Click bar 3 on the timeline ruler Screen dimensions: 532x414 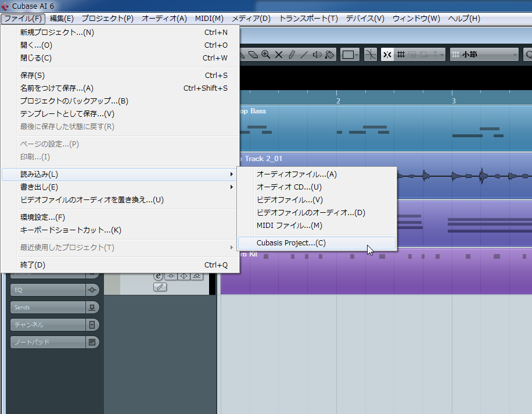454,101
